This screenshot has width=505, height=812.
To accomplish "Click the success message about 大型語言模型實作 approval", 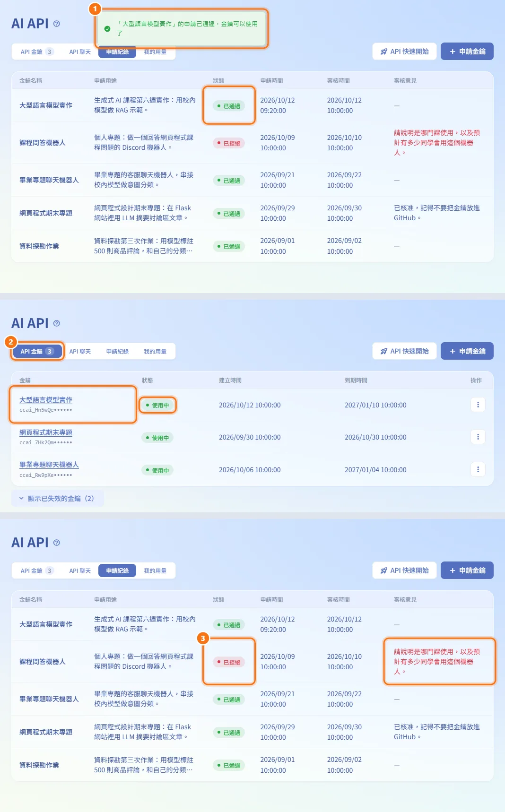I will click(x=187, y=28).
